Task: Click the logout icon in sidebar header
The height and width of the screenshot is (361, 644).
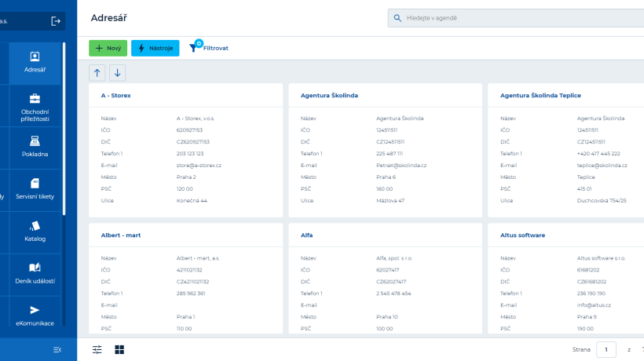Action: [56, 21]
